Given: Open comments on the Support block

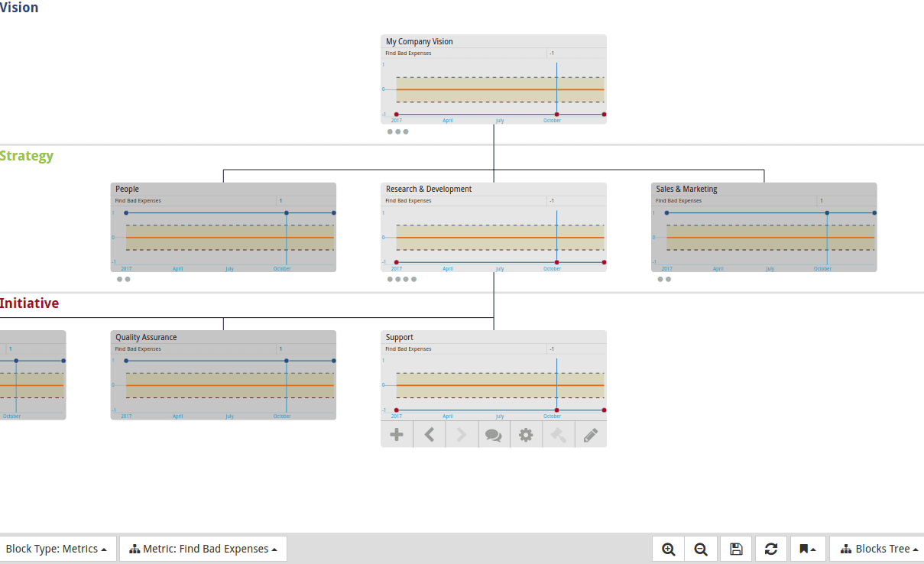Looking at the screenshot, I should [494, 435].
